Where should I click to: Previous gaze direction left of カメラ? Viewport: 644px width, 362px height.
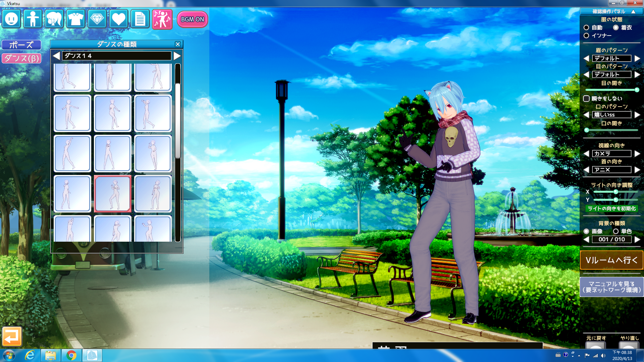pyautogui.click(x=586, y=154)
